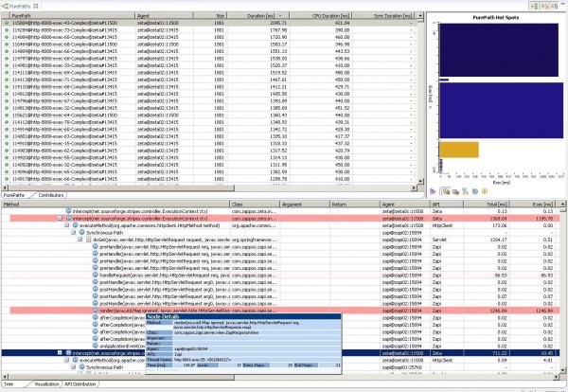Sort by the Class column header
This screenshot has width=568, height=392.
point(255,205)
